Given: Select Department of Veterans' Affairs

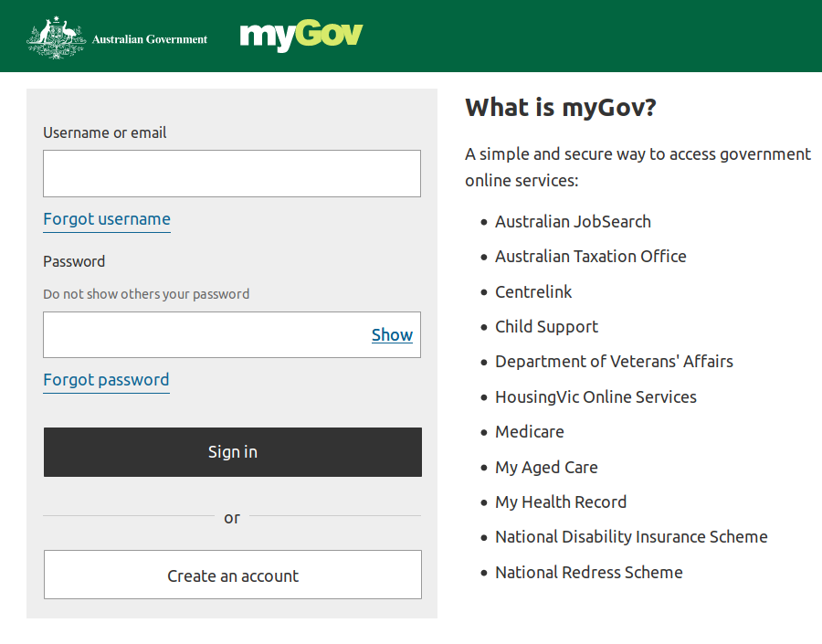Looking at the screenshot, I should pyautogui.click(x=614, y=361).
